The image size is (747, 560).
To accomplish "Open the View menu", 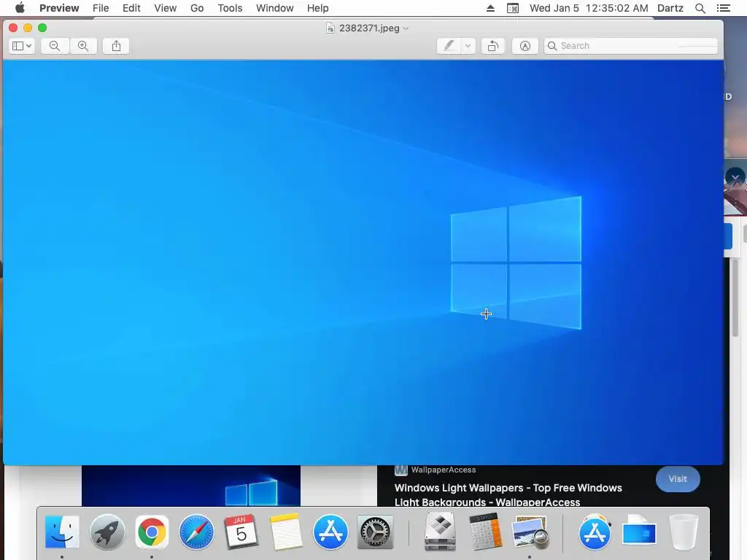I will coord(166,8).
